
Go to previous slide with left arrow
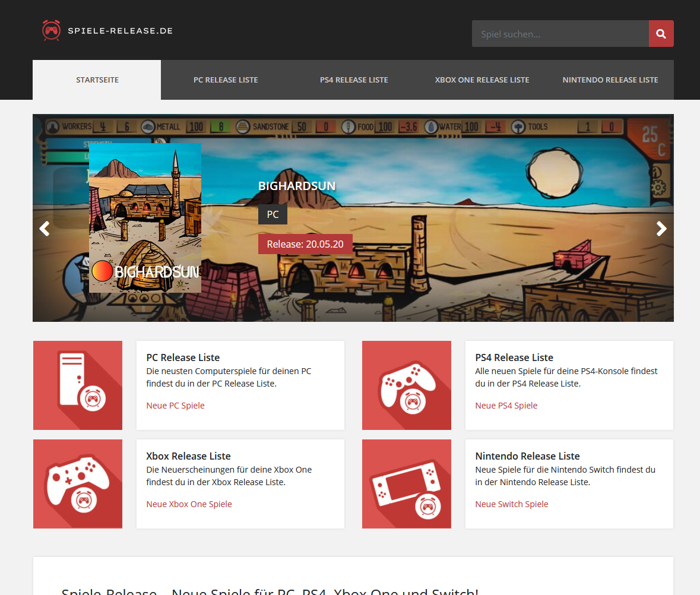(x=45, y=229)
